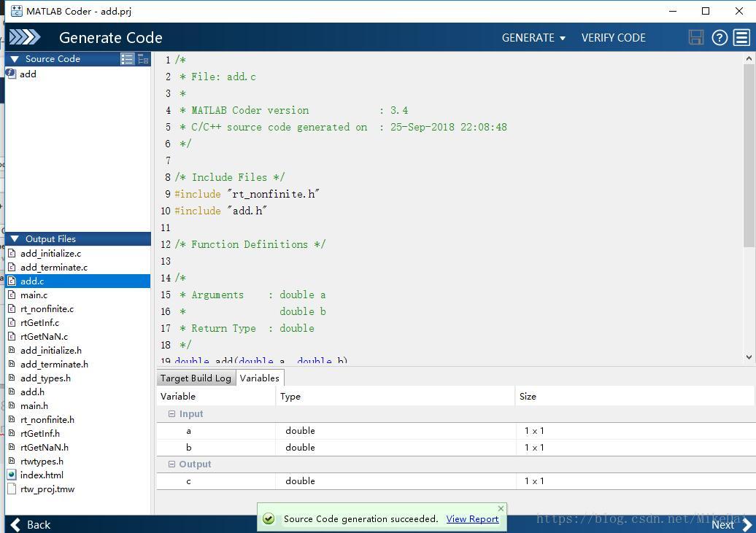Screen dimensions: 756x533
Task: Open main.h header file
Action: pyautogui.click(x=34, y=406)
